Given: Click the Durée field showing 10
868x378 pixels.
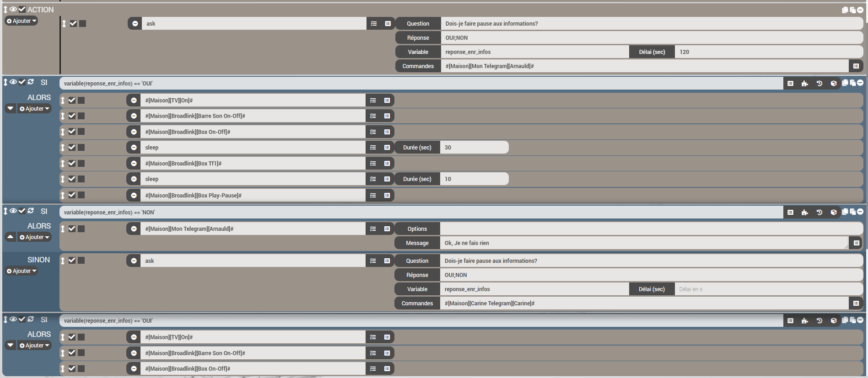Looking at the screenshot, I should pos(474,179).
